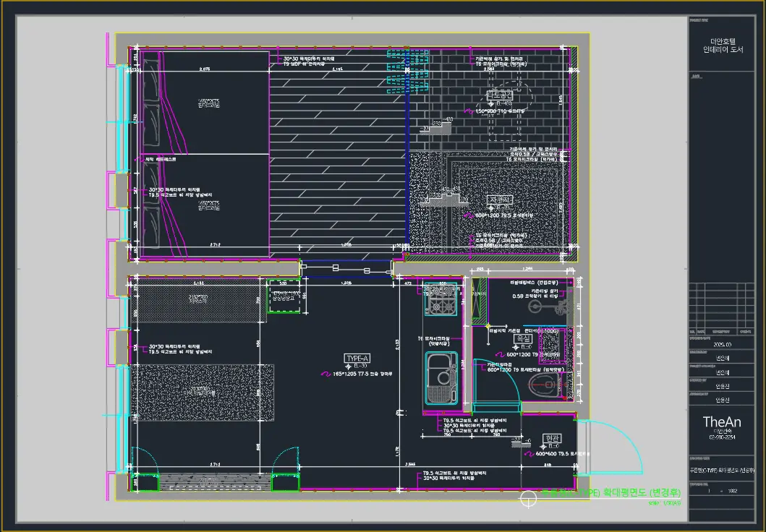Image resolution: width=766 pixels, height=532 pixels.
Task: Click the cyan entrance door swing arc
Action: [610, 447]
